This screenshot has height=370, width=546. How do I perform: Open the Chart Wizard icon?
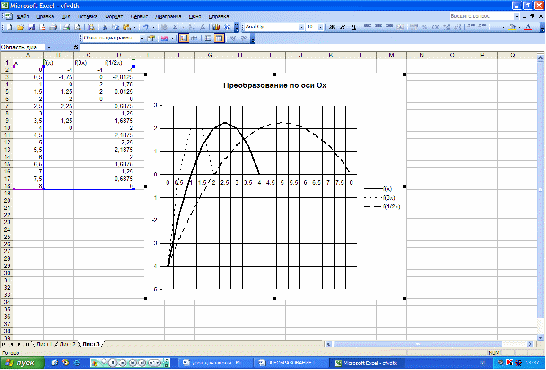[216, 27]
